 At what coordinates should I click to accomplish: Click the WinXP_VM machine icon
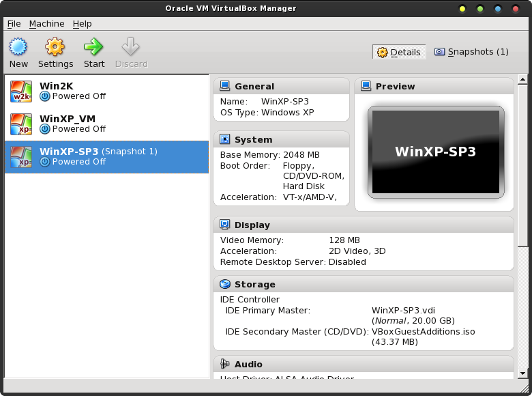pyautogui.click(x=21, y=124)
